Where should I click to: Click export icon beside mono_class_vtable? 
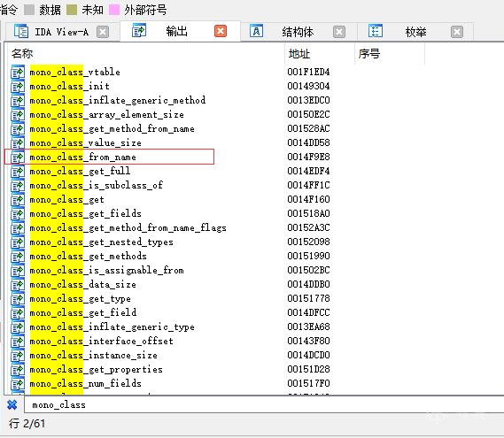[18, 72]
